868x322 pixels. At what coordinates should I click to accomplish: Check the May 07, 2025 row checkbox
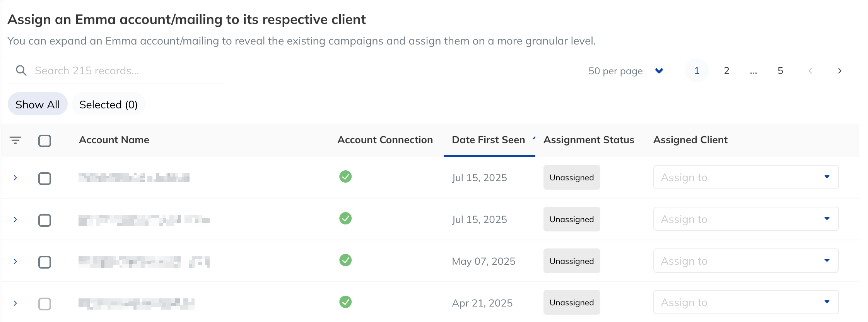45,262
